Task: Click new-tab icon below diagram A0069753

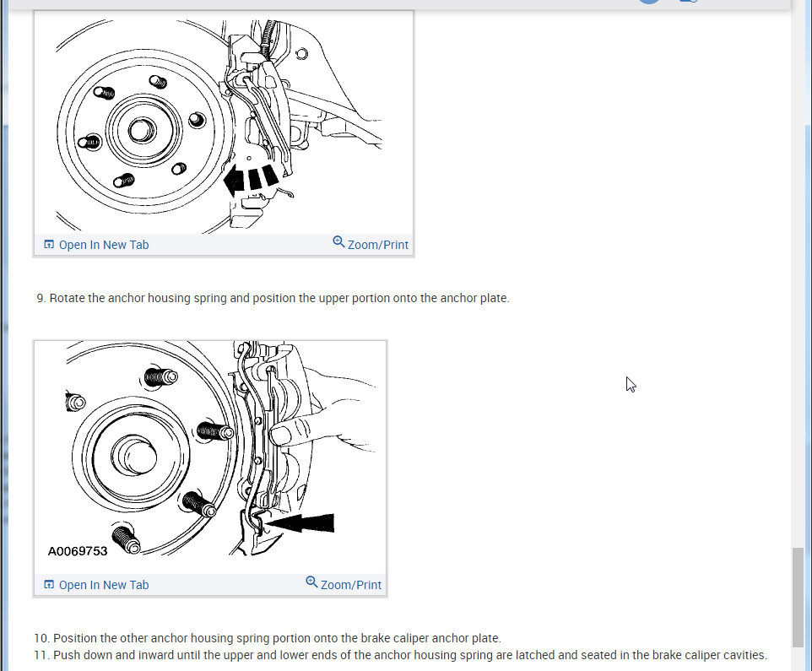Action: point(49,585)
